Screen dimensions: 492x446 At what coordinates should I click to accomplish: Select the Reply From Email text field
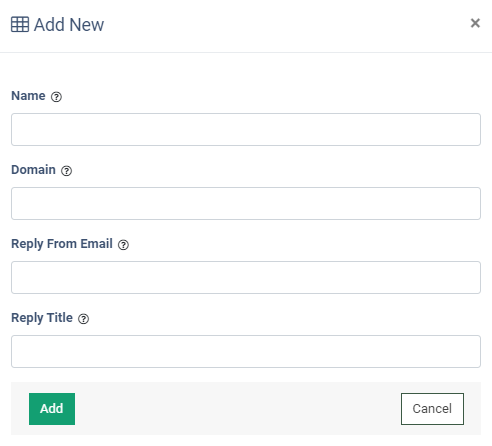(246, 277)
